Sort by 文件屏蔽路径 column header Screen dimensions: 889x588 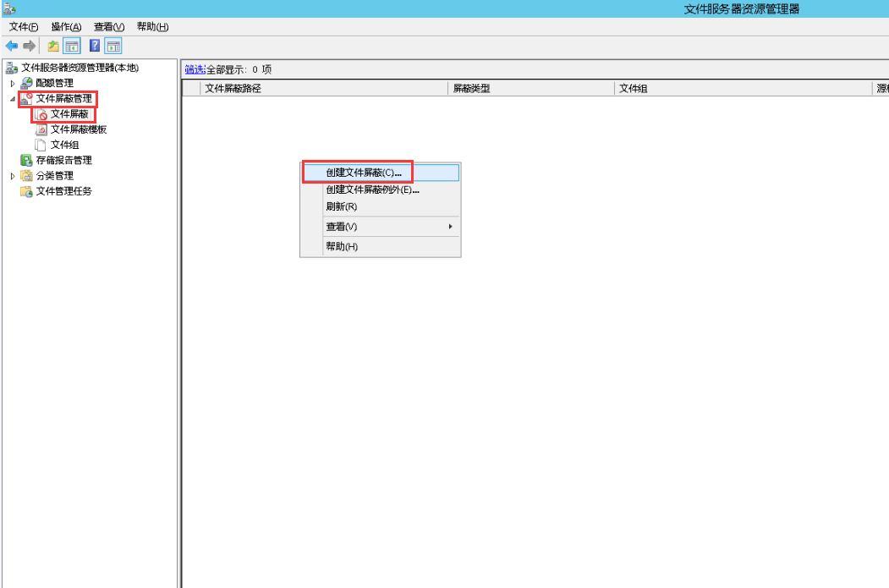(324, 89)
